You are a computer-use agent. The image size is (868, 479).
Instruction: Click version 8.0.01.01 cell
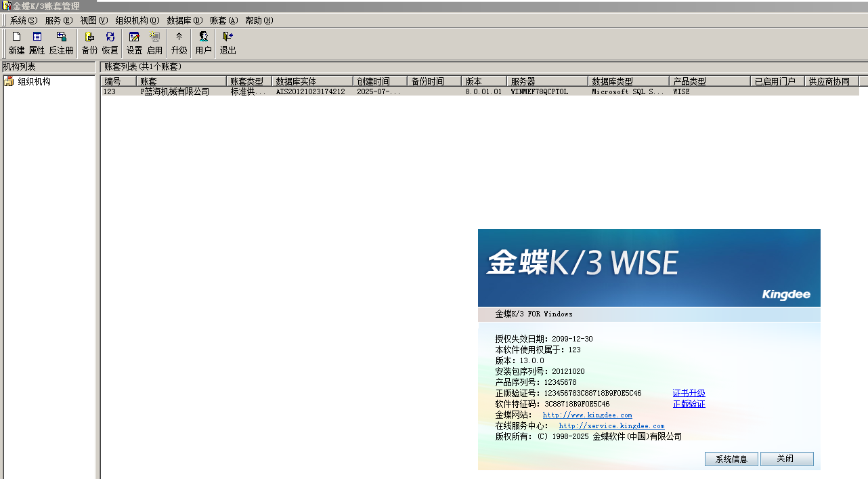pos(483,91)
